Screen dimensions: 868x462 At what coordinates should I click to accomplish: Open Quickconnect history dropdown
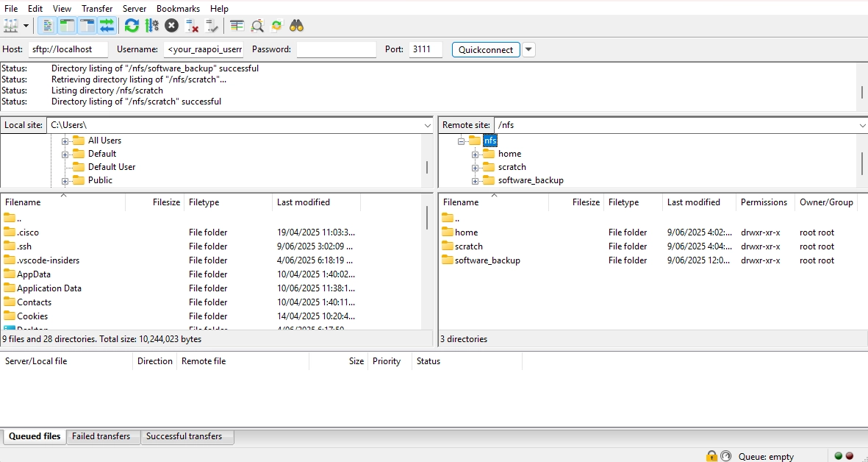click(x=528, y=49)
